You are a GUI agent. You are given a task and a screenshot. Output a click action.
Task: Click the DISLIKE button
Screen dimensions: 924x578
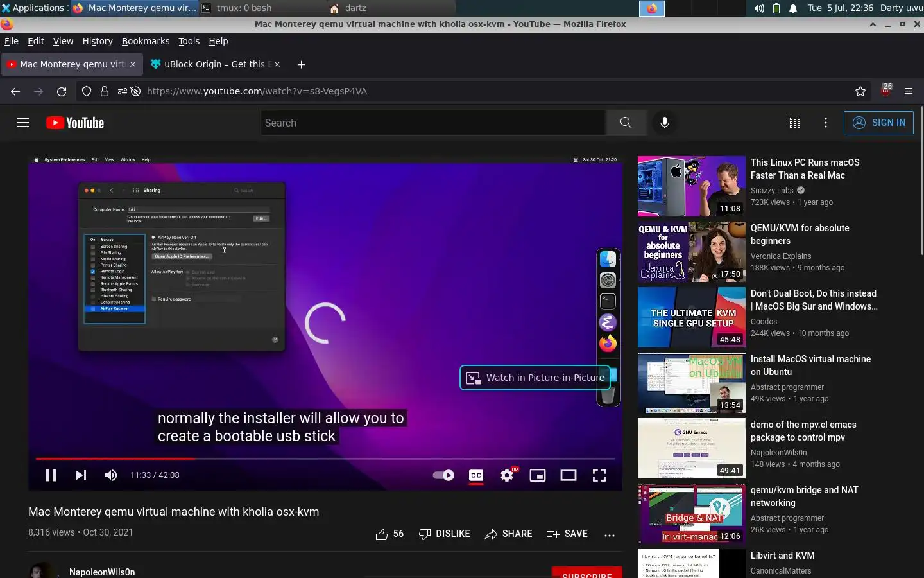[x=444, y=534]
